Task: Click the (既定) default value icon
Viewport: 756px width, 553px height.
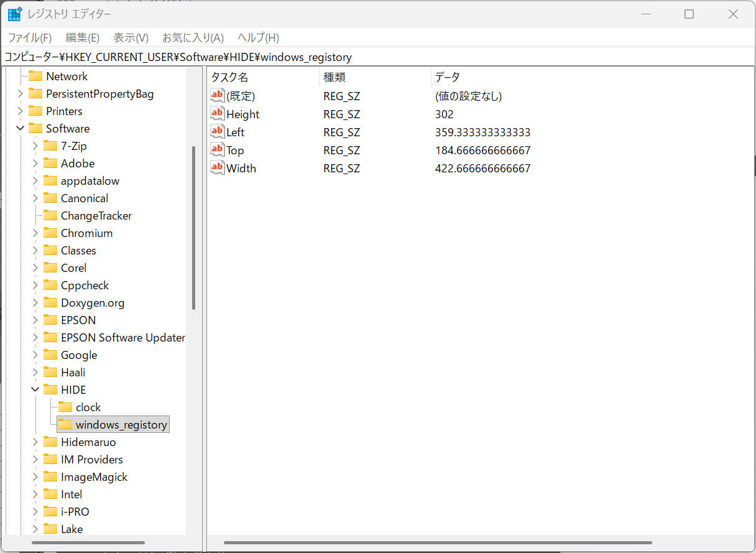Action: point(217,96)
